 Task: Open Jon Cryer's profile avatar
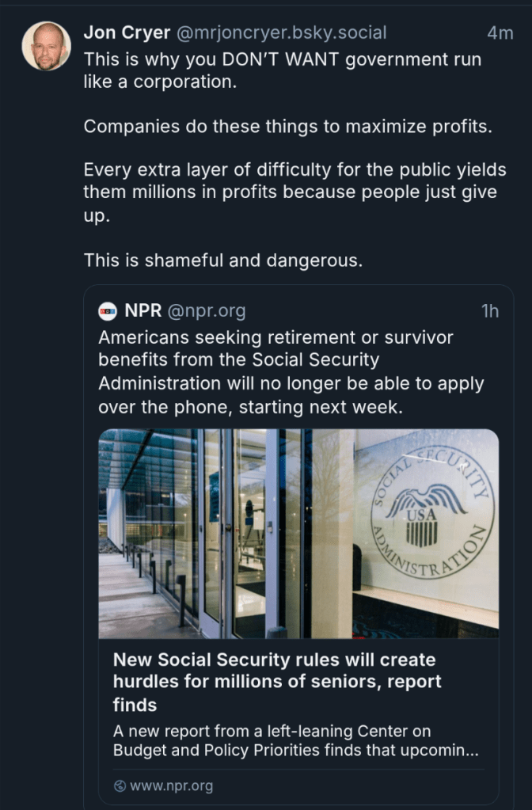point(46,46)
